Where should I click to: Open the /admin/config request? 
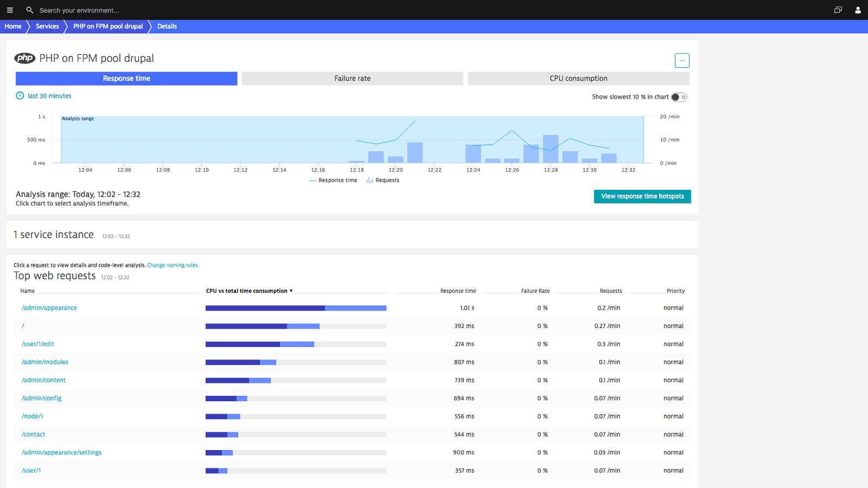pos(42,399)
